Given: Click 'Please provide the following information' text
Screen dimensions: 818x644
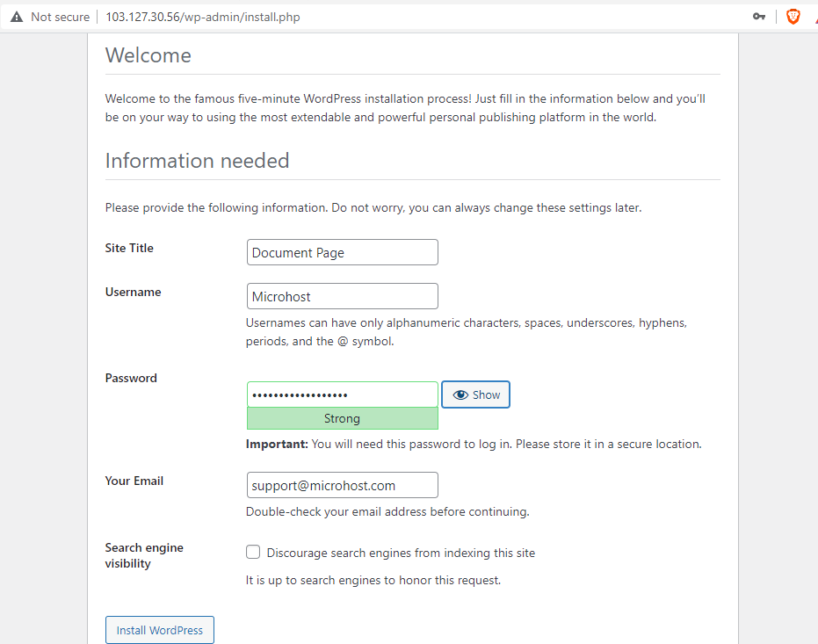Looking at the screenshot, I should [x=373, y=207].
